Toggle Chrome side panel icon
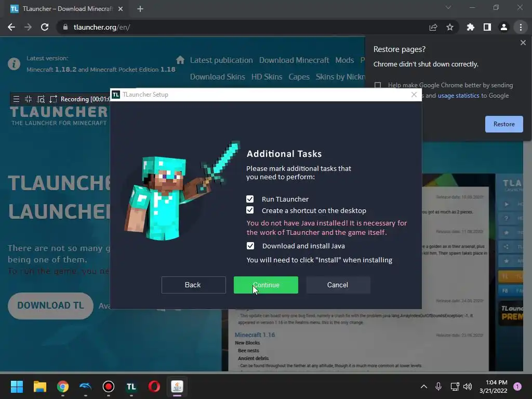Viewport: 532px width, 399px height. click(x=487, y=27)
